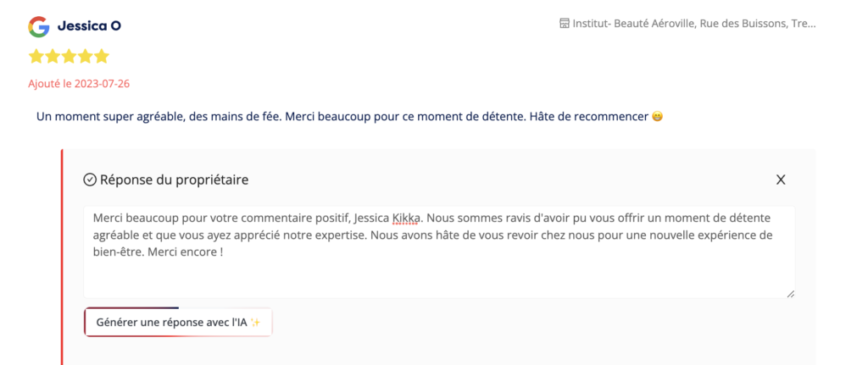
Task: Click the Google logo icon
Action: 38,26
